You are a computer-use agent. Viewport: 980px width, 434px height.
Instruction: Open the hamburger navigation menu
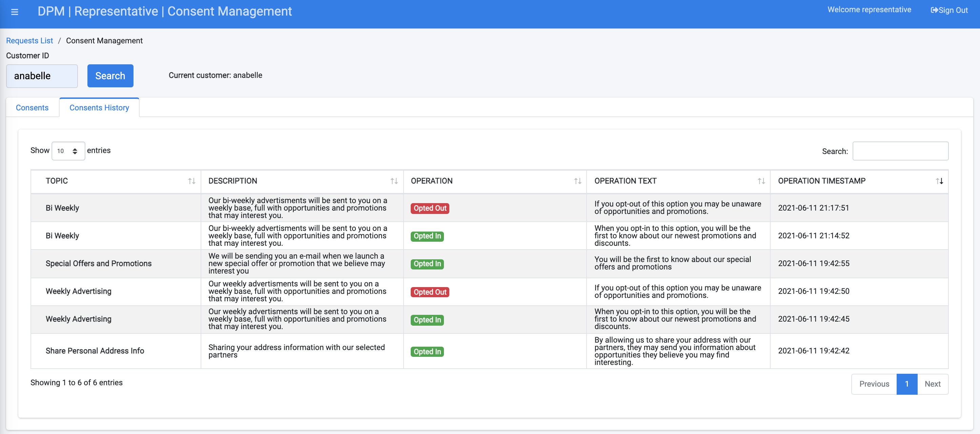15,12
